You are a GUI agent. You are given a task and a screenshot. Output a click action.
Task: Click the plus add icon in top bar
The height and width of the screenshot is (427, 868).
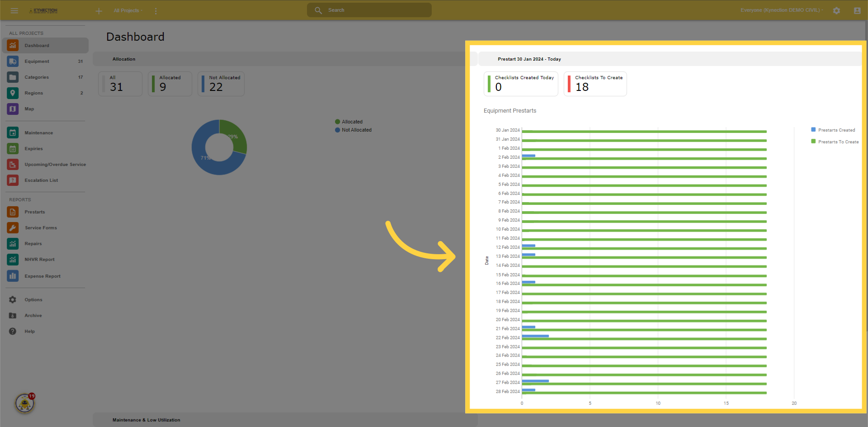pos(99,11)
